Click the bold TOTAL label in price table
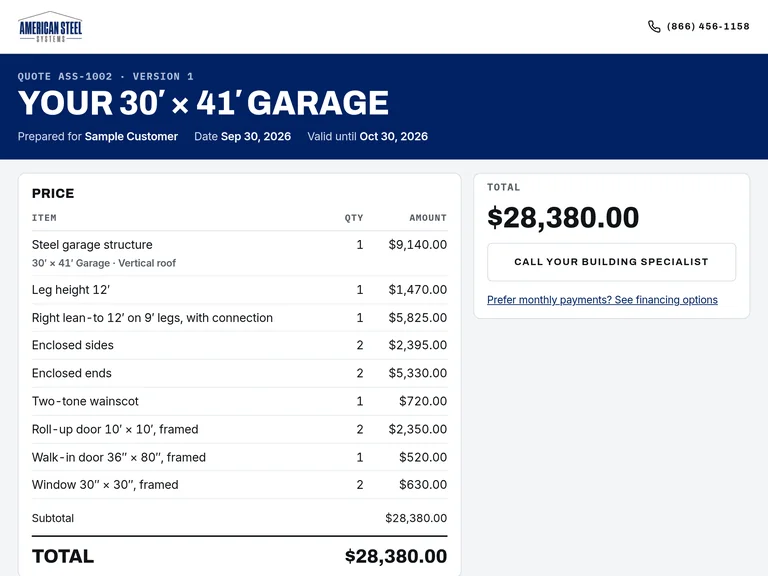768x576 pixels. (x=63, y=556)
